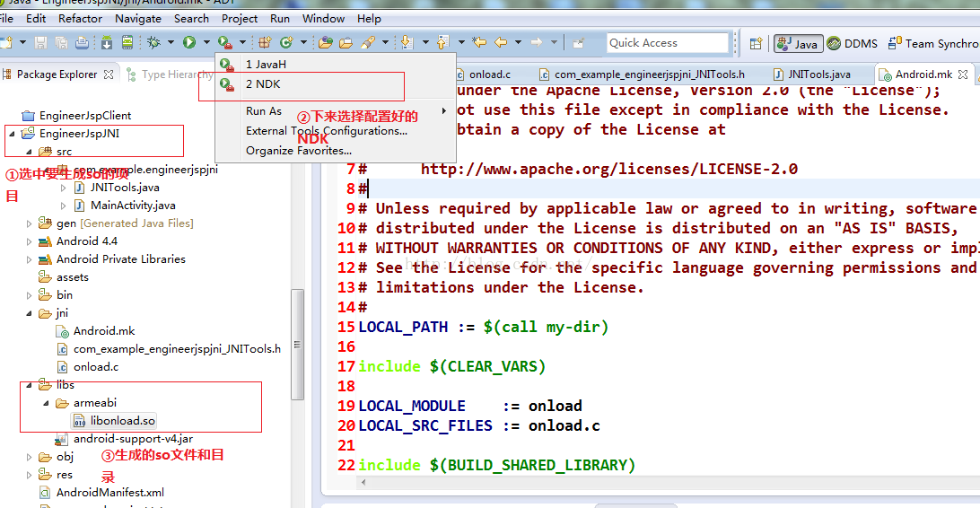Expand the Android 4.4 library node
Viewport: 980px width, 508px height.
30,241
